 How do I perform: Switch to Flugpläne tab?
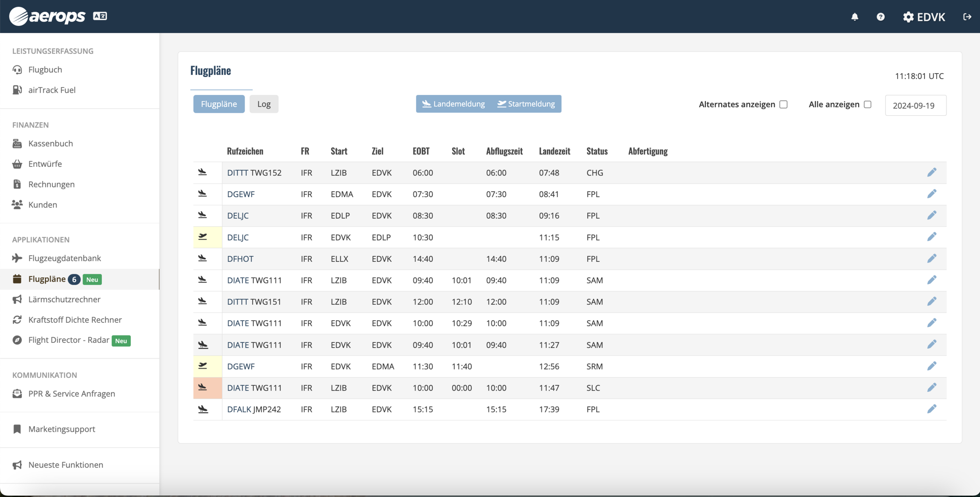[x=219, y=104]
